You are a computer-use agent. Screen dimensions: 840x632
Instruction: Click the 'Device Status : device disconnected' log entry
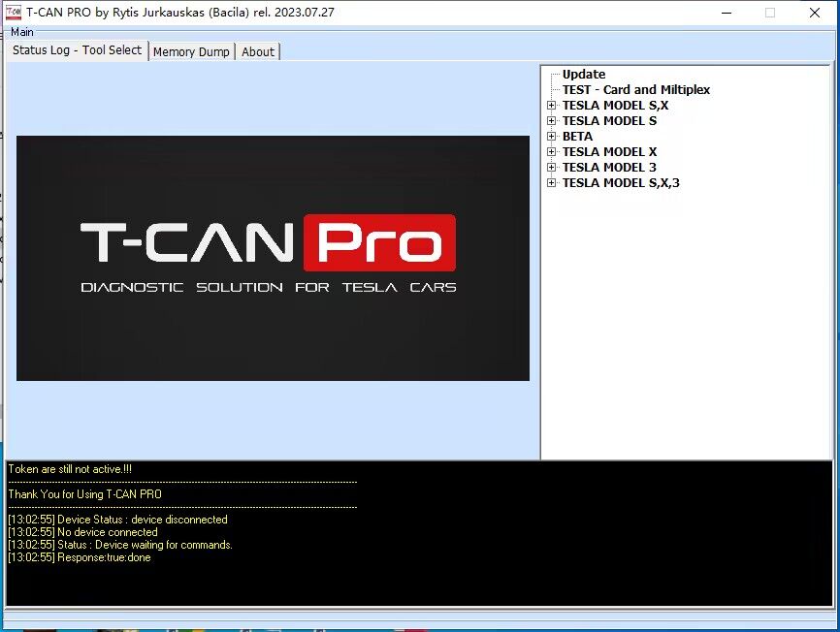(118, 520)
